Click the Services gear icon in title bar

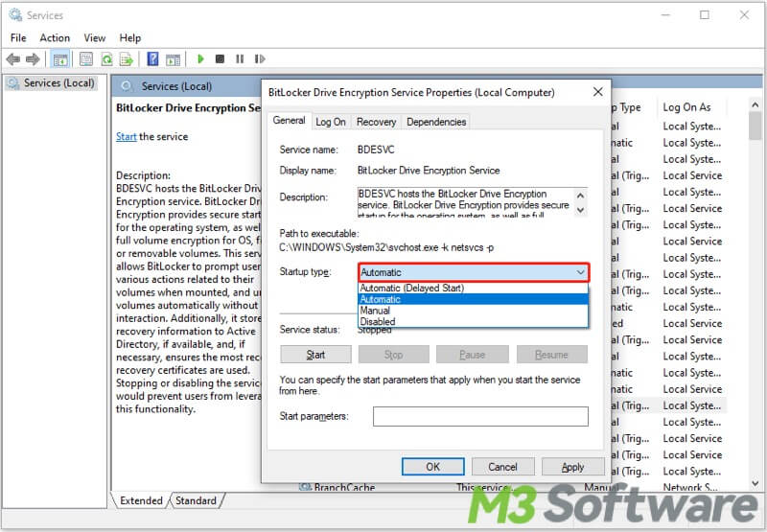coord(15,15)
